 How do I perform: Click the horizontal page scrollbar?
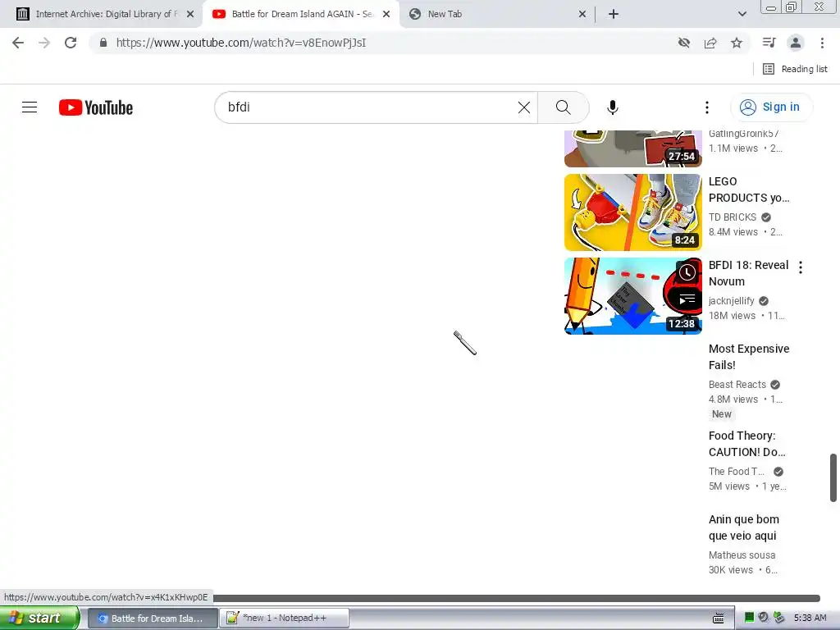coord(517,598)
